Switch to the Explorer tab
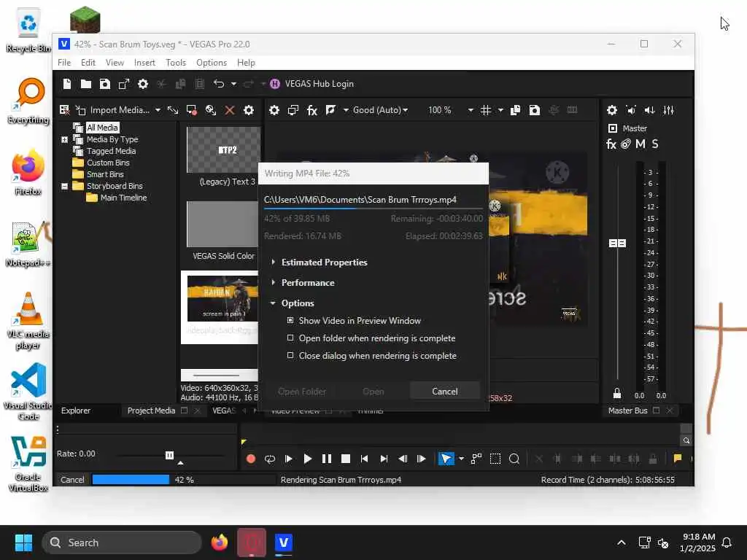The width and height of the screenshot is (747, 560). (76, 411)
